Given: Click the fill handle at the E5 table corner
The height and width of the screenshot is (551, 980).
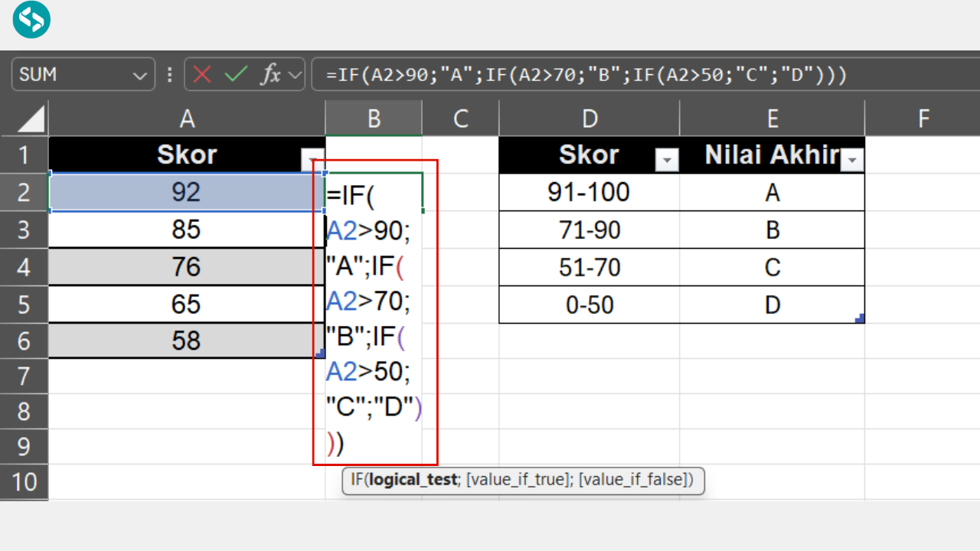Looking at the screenshot, I should tap(861, 320).
